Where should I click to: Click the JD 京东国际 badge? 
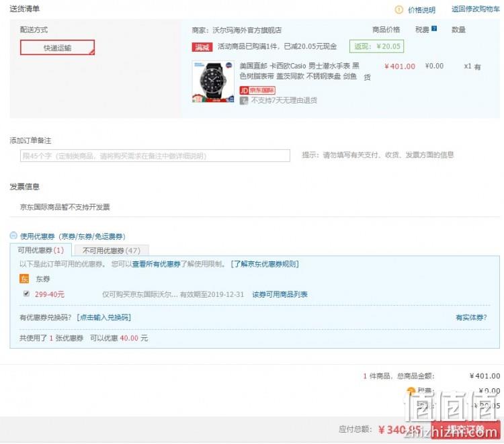coord(257,91)
